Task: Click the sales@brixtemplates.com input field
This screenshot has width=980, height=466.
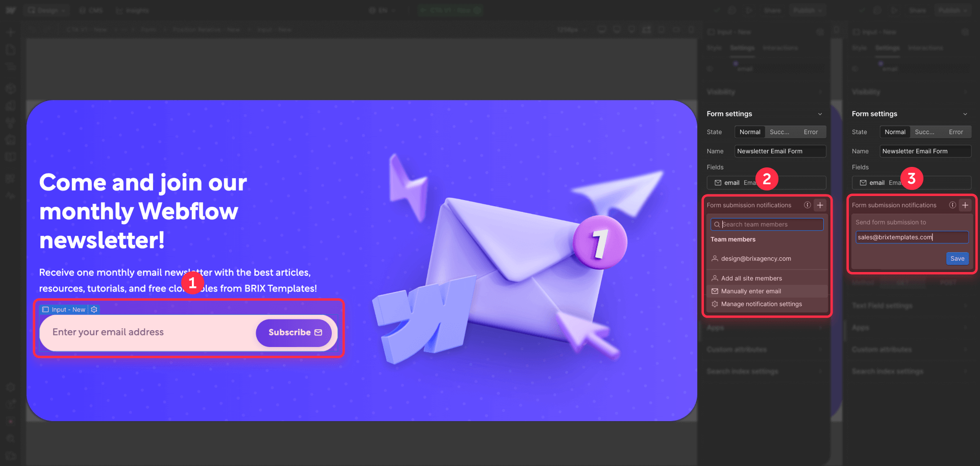Action: [x=912, y=237]
